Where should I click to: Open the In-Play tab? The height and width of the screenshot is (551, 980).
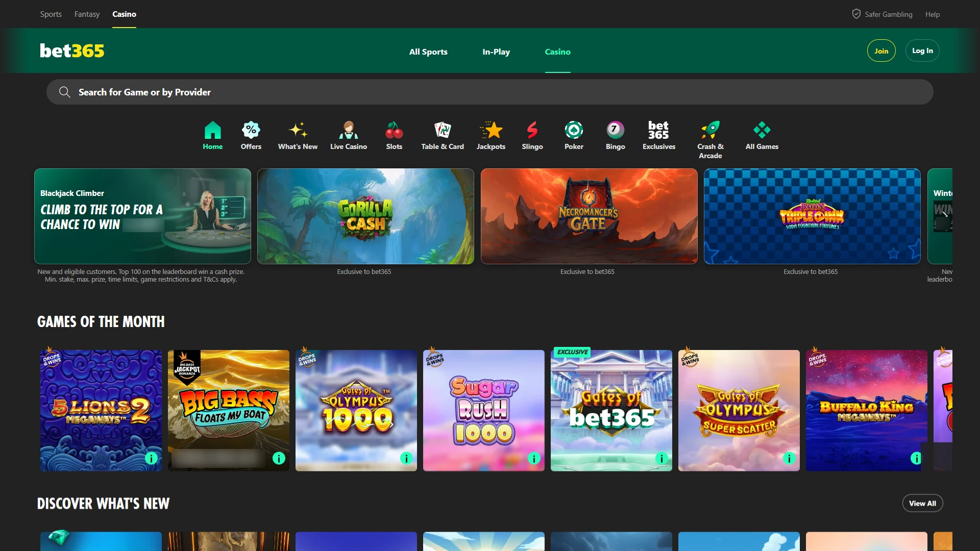(x=496, y=52)
